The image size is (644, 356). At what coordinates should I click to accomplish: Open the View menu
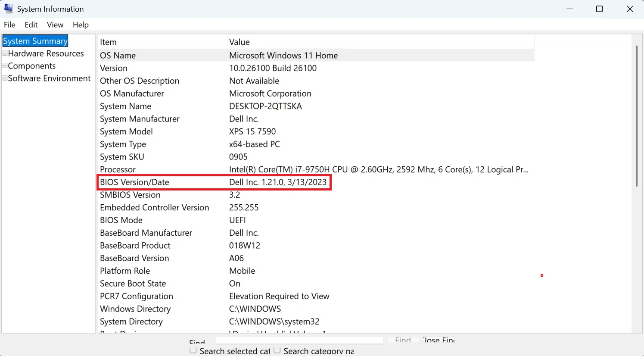coord(55,25)
